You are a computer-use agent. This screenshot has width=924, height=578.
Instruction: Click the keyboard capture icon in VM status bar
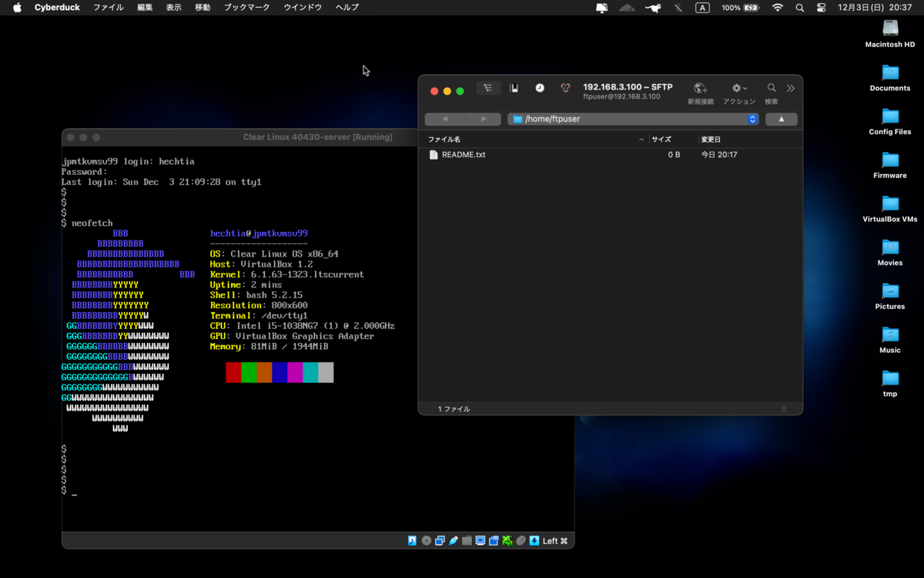534,540
